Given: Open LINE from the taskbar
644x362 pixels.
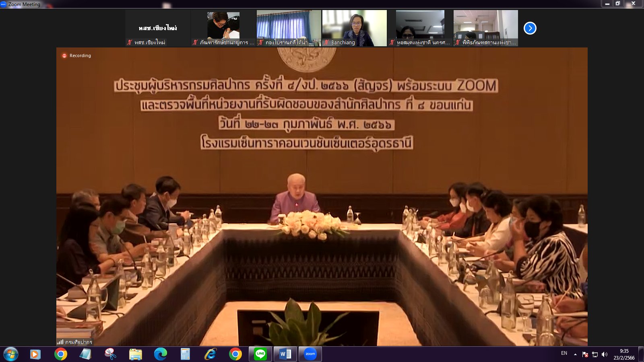Looking at the screenshot, I should [260, 354].
